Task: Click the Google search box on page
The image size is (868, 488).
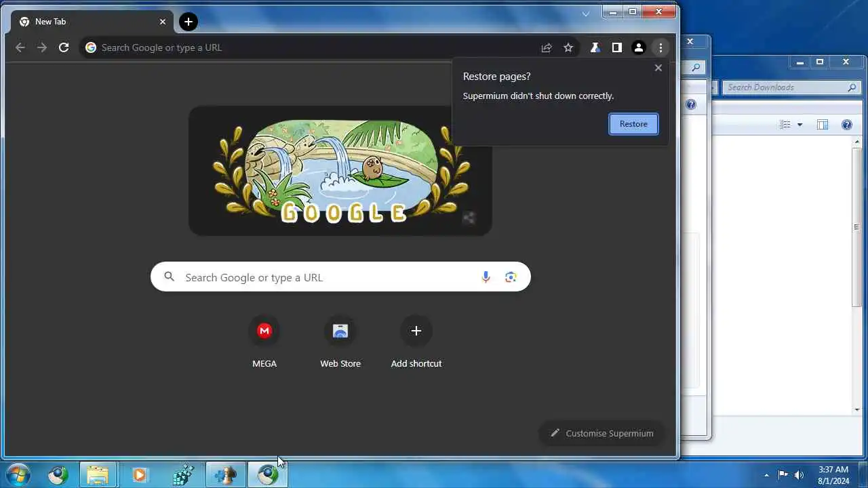Action: pyautogui.click(x=340, y=277)
